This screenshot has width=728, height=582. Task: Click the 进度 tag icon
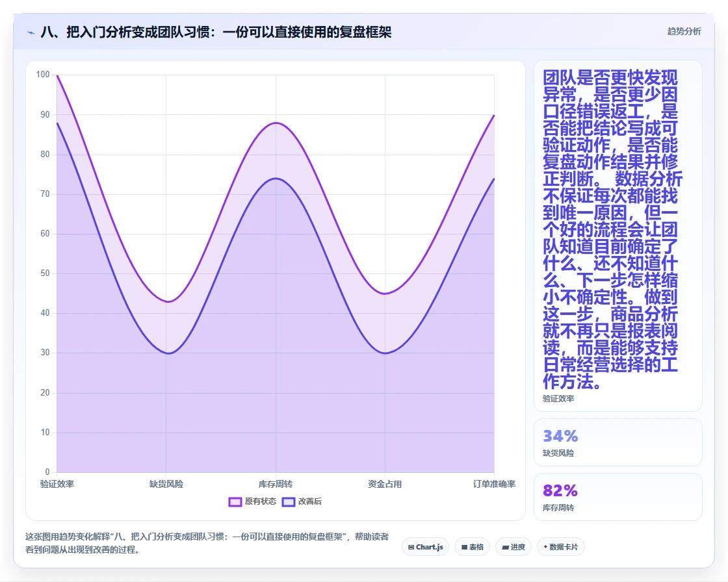click(505, 547)
